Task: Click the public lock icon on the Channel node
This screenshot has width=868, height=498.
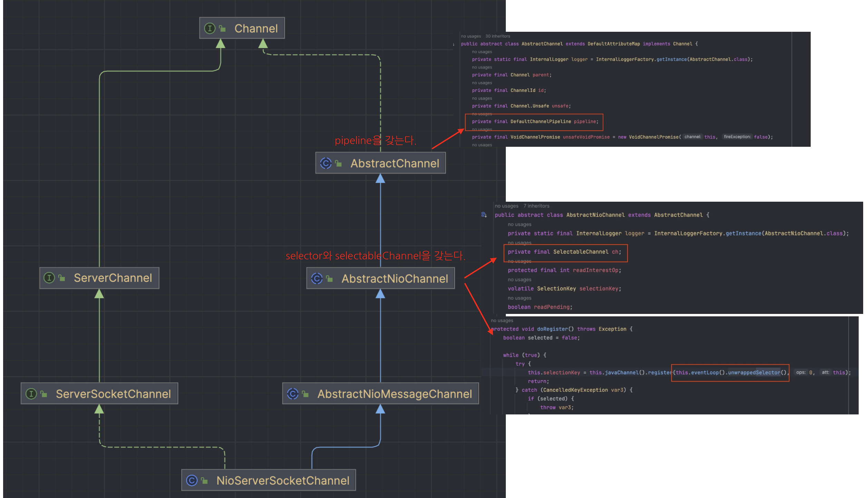Action: (222, 29)
